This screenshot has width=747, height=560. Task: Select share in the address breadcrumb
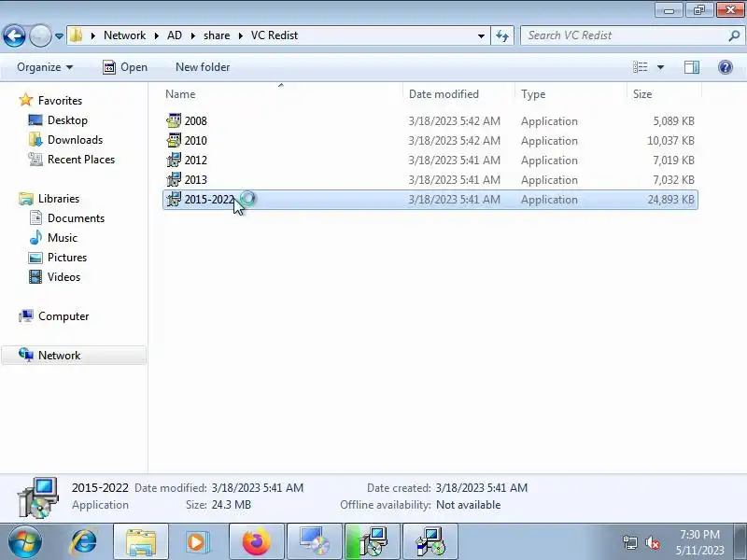click(217, 35)
